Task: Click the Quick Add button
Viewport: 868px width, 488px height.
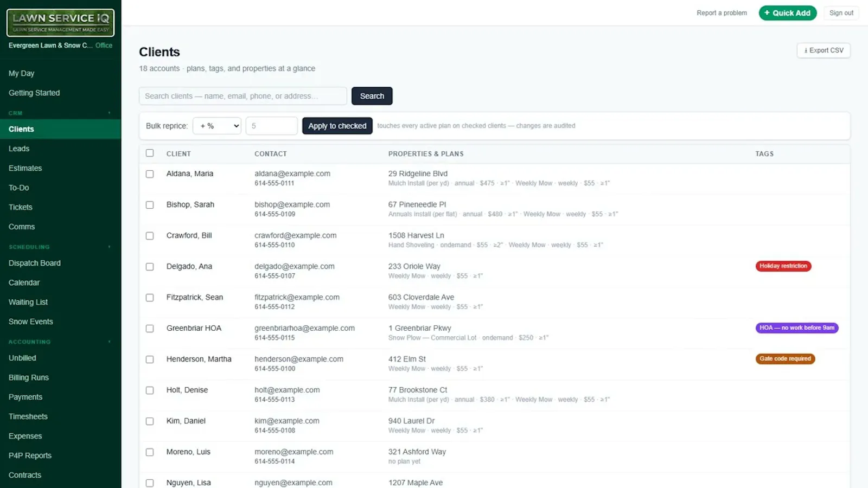Action: point(787,13)
